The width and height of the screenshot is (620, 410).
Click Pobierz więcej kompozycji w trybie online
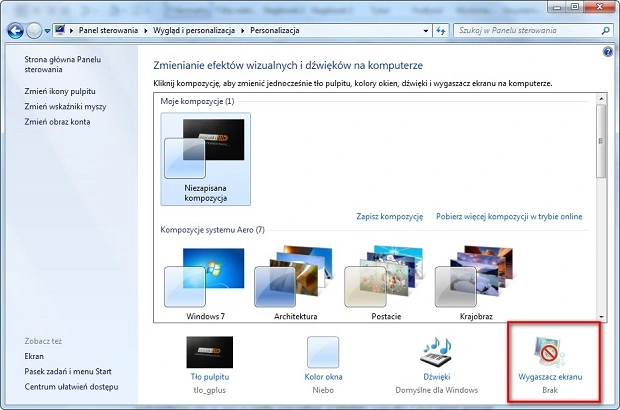coord(508,216)
